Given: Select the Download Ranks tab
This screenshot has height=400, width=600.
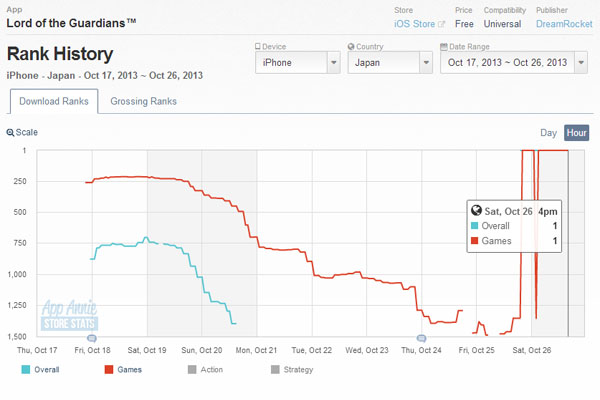Looking at the screenshot, I should pos(54,101).
